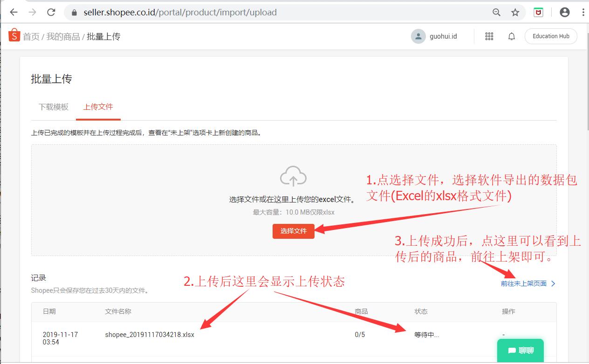Switch to 下载模板 tab
The image size is (589, 364).
54,107
